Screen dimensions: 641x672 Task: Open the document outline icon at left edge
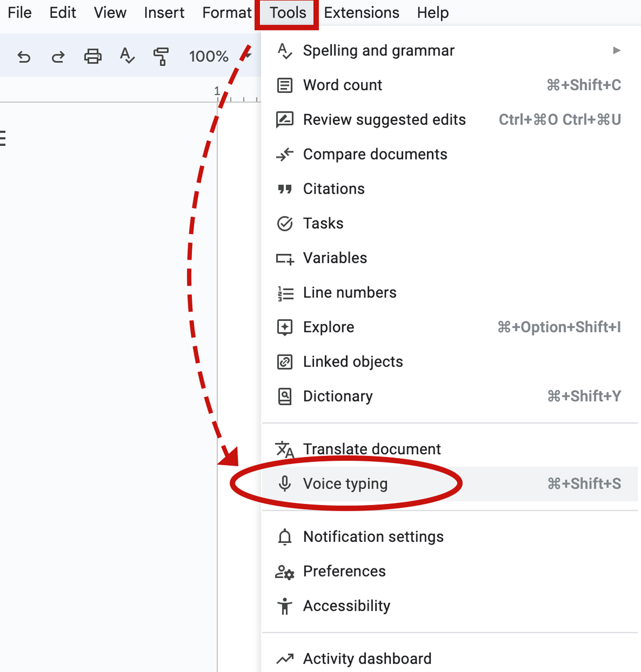pos(2,138)
